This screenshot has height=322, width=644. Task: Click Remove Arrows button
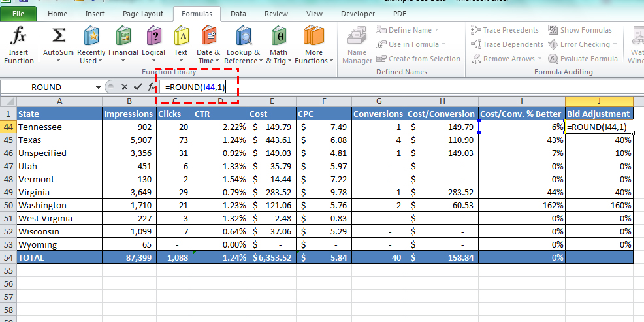[503, 59]
